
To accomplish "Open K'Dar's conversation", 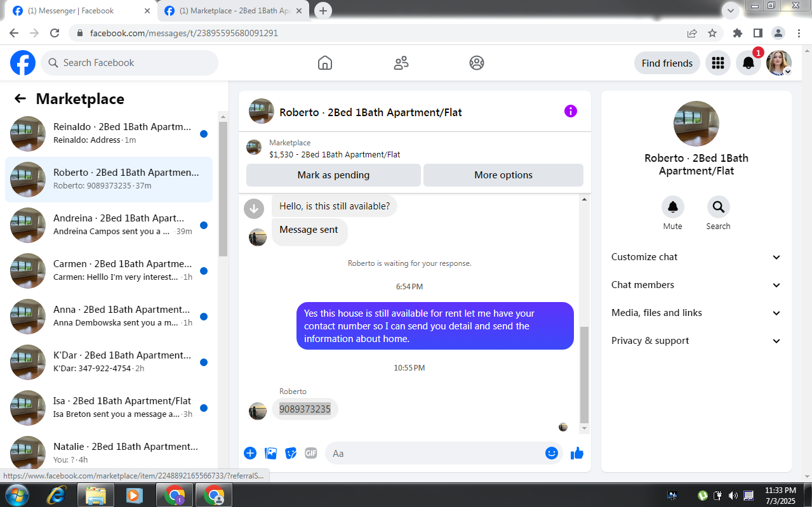I will 109,362.
